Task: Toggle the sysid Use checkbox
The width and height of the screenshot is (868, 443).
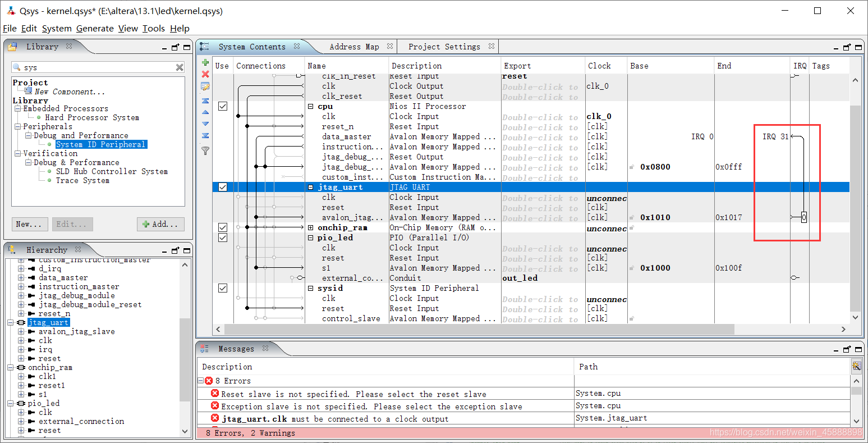Action: coord(223,288)
